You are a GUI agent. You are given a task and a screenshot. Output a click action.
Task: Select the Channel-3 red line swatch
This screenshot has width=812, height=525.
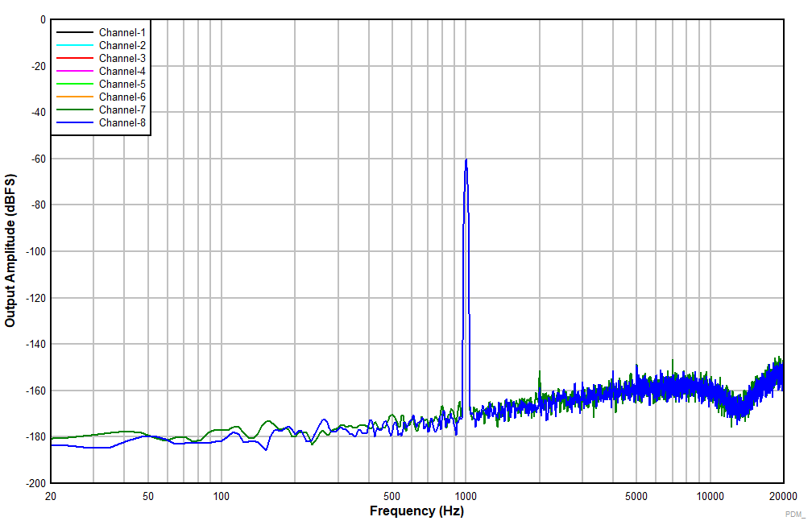point(77,59)
